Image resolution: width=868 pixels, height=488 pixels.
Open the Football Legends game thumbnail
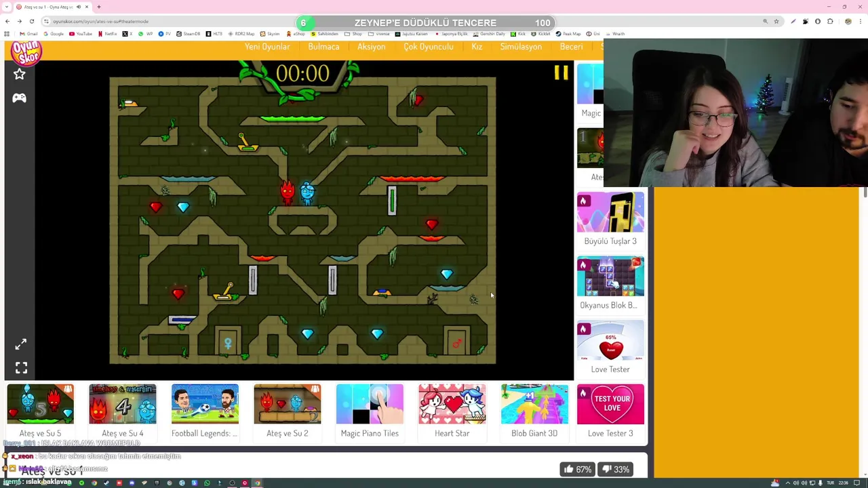tap(205, 404)
